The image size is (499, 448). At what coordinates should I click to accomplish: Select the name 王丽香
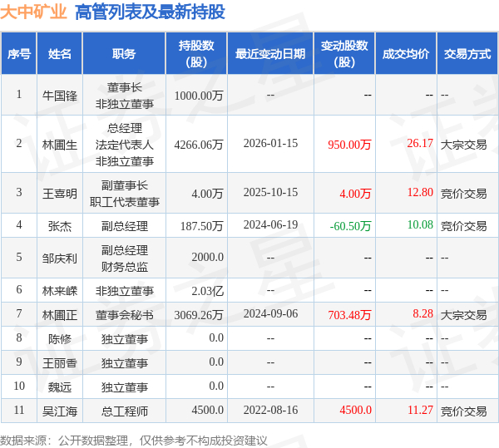pos(60,363)
